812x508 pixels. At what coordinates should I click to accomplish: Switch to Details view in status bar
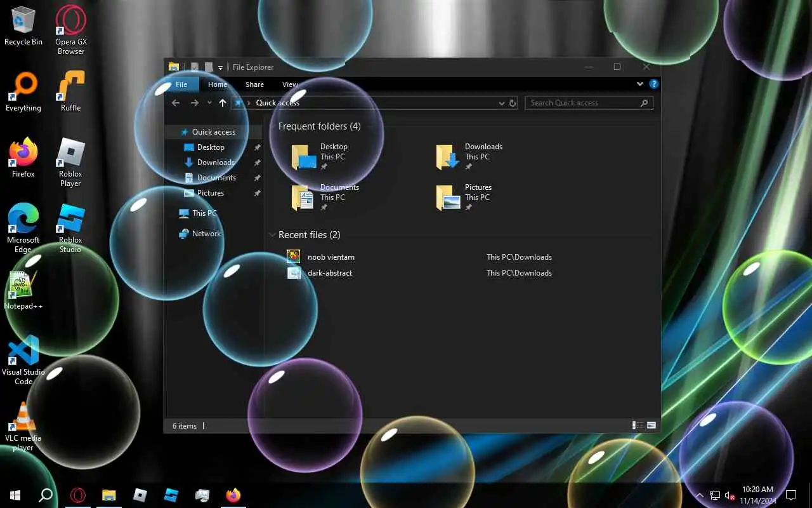tap(637, 425)
